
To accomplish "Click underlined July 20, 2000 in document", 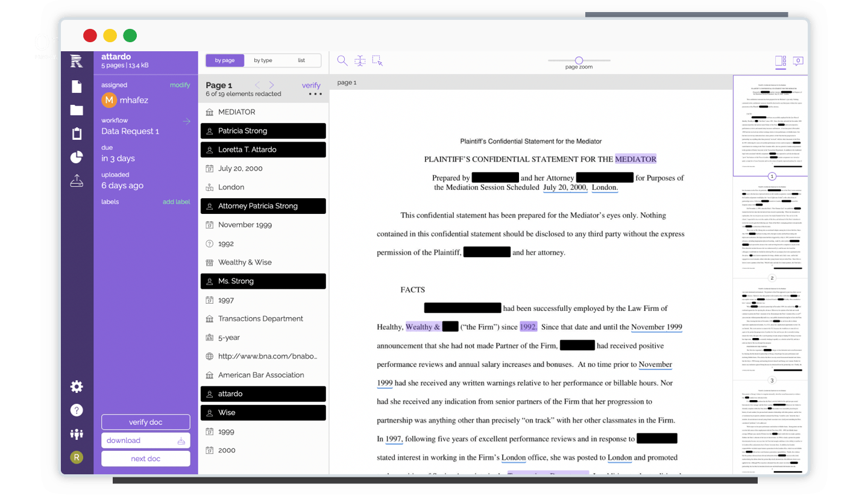I will pos(565,187).
